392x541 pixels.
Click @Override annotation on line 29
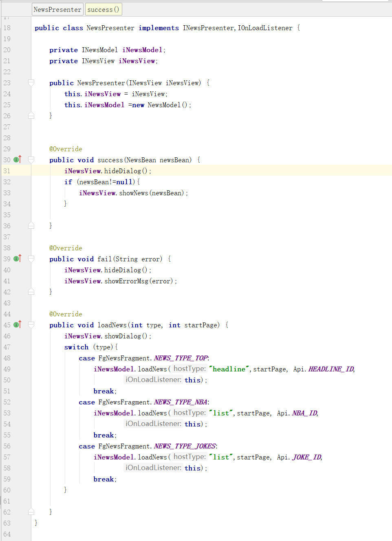(x=66, y=149)
